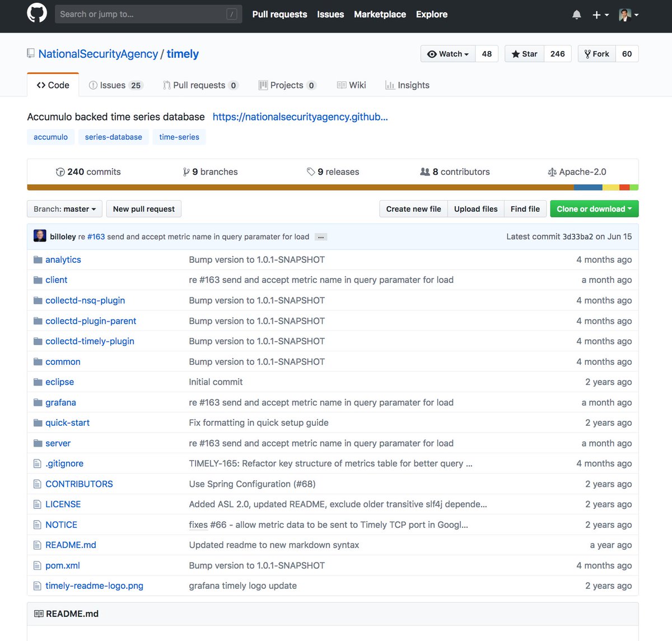
Task: Open Explore in top navigation
Action: coord(431,14)
